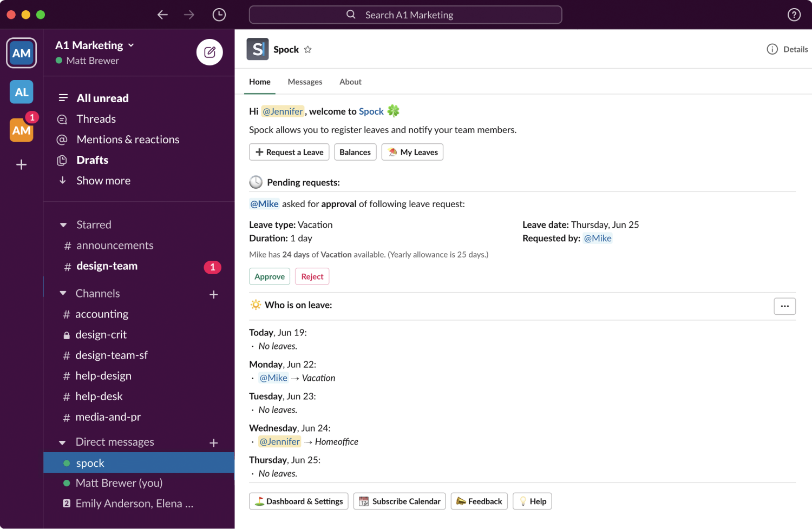
Task: Click the design-team unread badge
Action: coord(212,267)
